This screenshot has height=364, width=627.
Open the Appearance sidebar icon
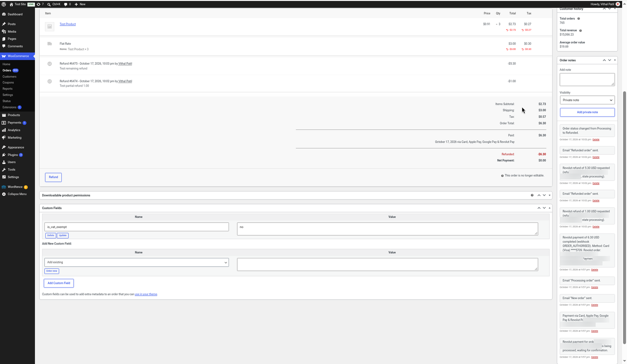point(4,147)
